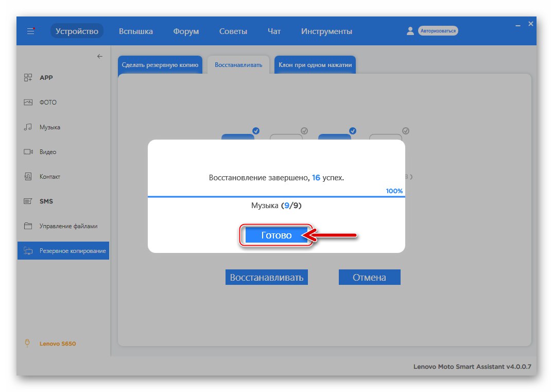553x392 pixels.
Task: Click the Lenovo Moto Smart Assistant version text
Action: point(472,367)
